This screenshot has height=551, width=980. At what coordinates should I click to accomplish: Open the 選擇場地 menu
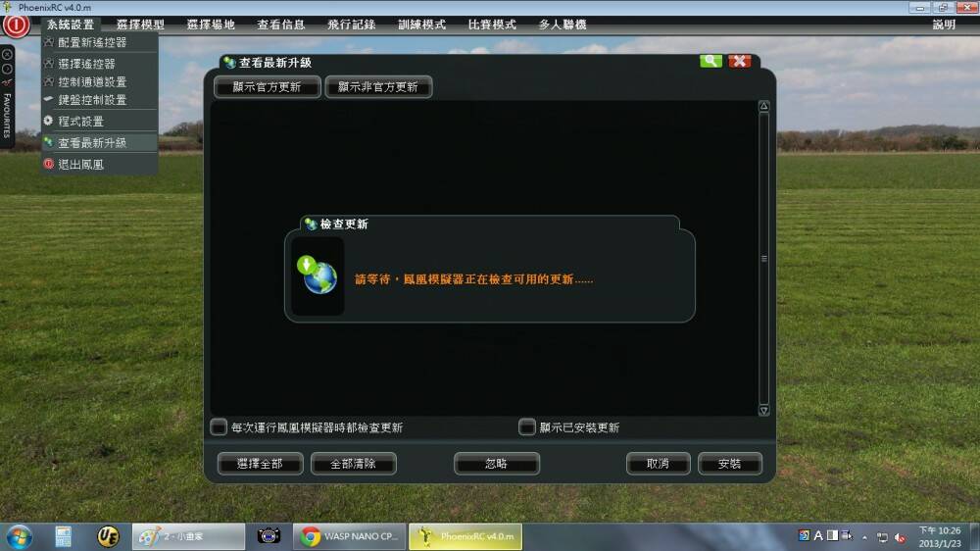211,25
